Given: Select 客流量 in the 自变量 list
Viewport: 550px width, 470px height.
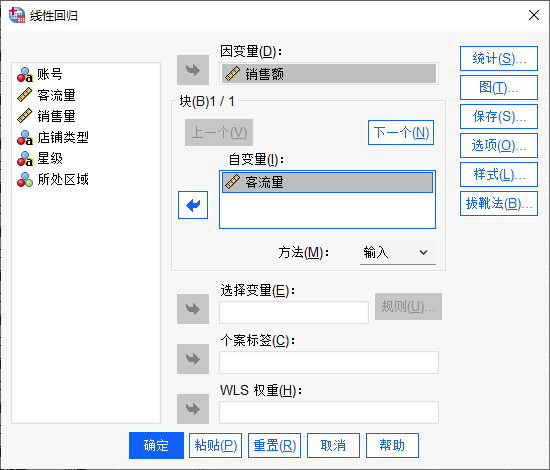Looking at the screenshot, I should [327, 182].
